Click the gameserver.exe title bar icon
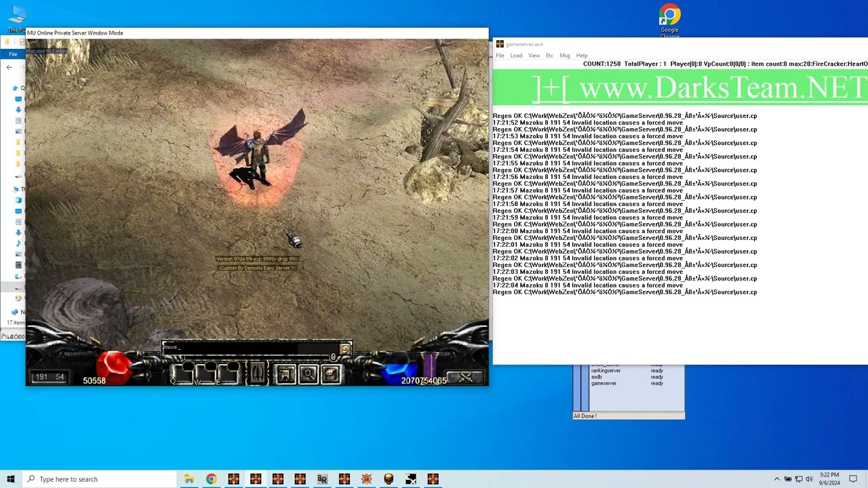868x488 pixels. (500, 44)
